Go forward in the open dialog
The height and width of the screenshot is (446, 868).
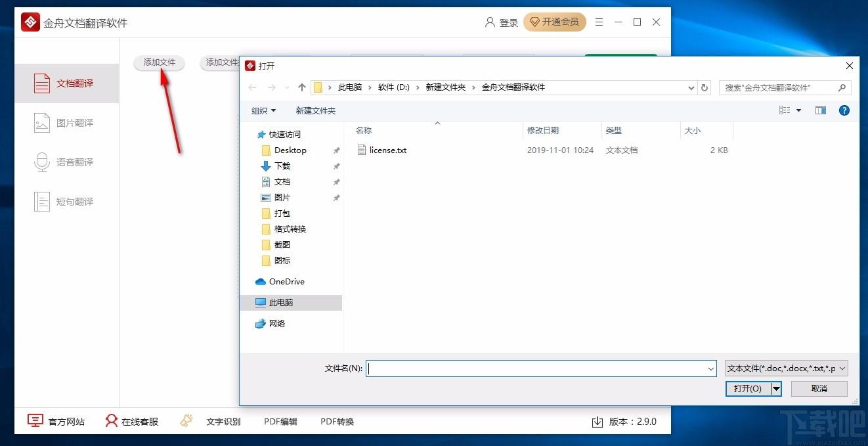[272, 87]
